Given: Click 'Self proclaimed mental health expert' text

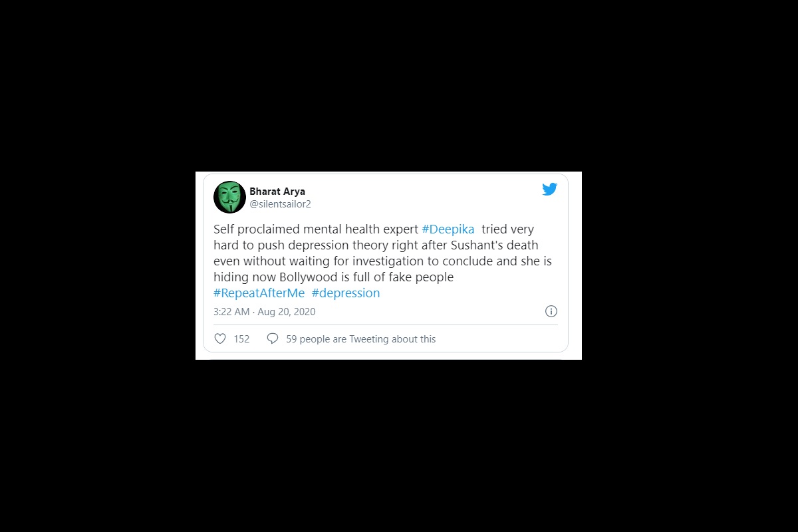Looking at the screenshot, I should click(x=316, y=229).
